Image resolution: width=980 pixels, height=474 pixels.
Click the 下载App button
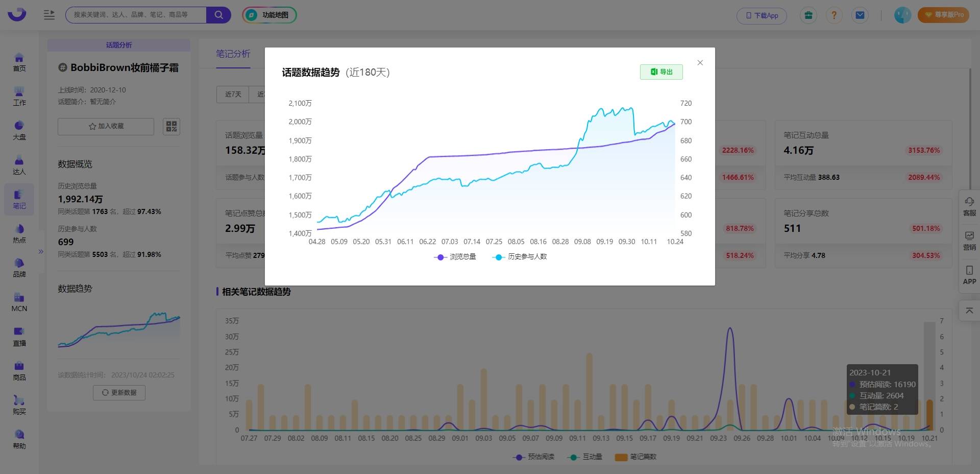tap(762, 15)
